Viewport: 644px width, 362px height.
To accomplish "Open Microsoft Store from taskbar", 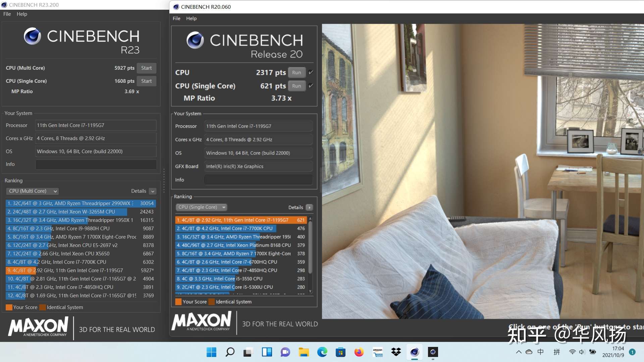I will click(340, 352).
